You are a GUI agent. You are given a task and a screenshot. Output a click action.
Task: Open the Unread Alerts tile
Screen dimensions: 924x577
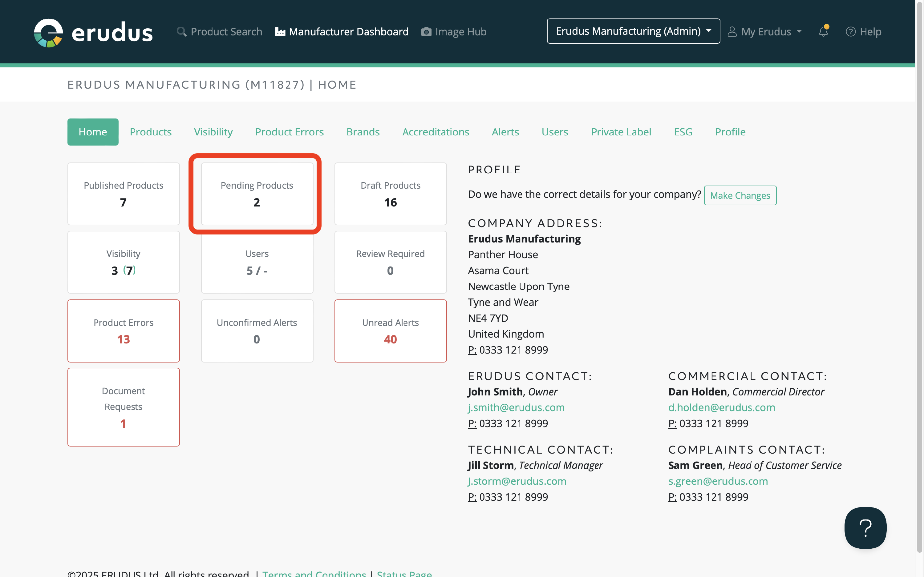(390, 331)
